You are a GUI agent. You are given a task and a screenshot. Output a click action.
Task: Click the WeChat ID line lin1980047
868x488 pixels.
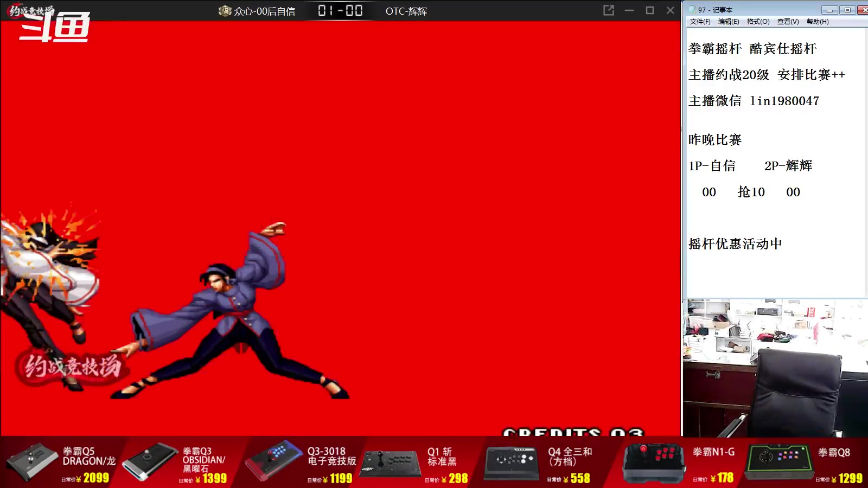754,101
